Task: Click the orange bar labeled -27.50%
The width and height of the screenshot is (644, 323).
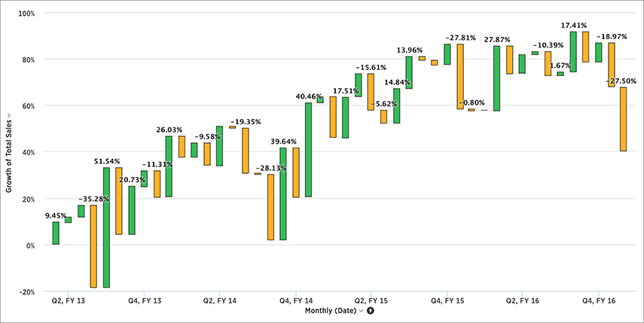Action: (623, 119)
